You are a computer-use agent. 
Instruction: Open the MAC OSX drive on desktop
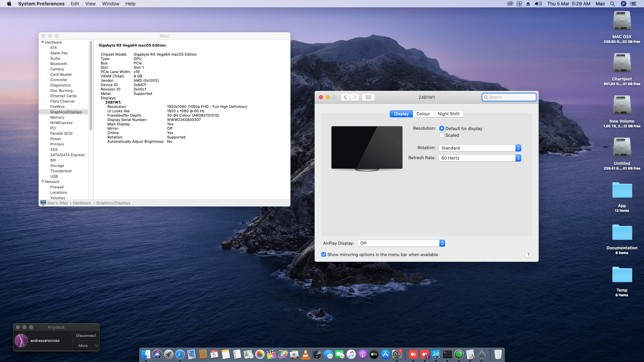coord(622,22)
